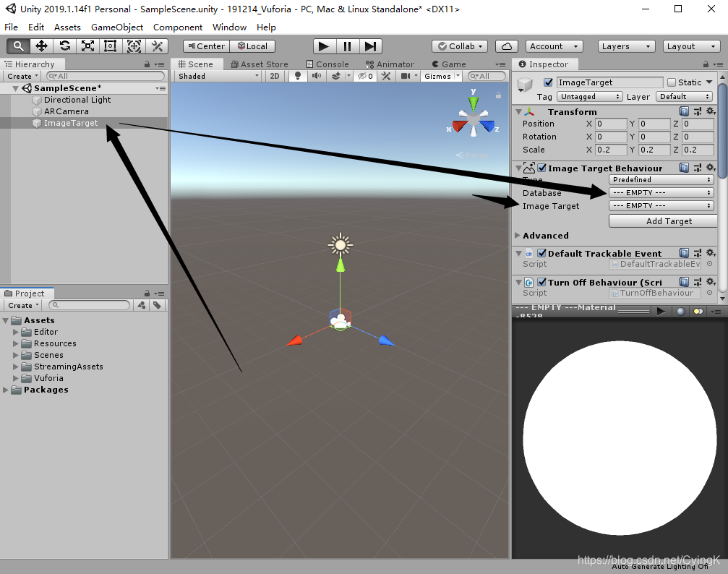Toggle pivot Center mode button

(x=207, y=46)
